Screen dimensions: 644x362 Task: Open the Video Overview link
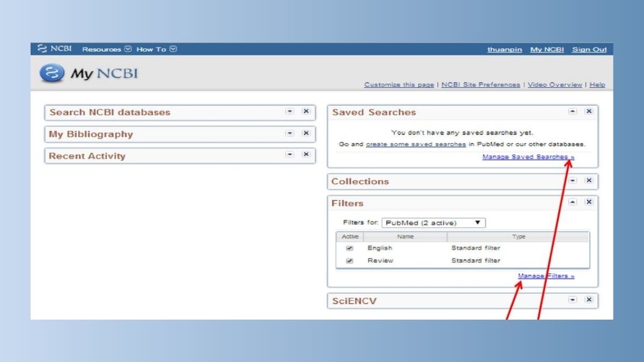coord(554,85)
